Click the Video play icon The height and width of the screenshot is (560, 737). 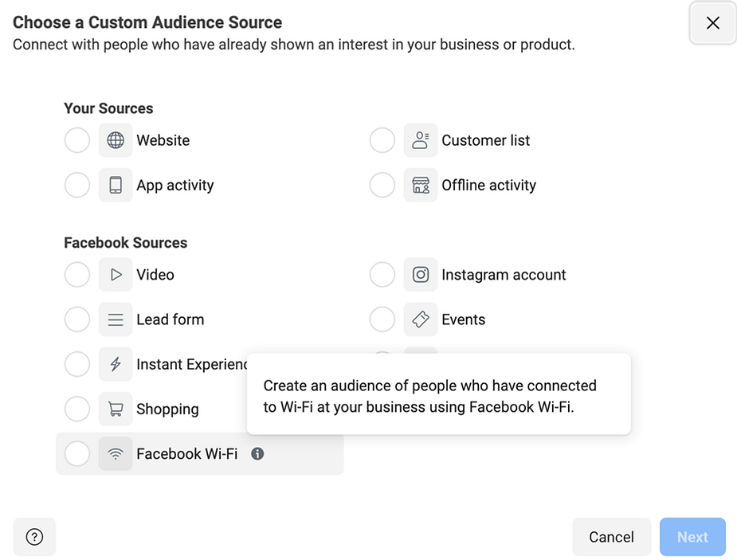pos(116,275)
